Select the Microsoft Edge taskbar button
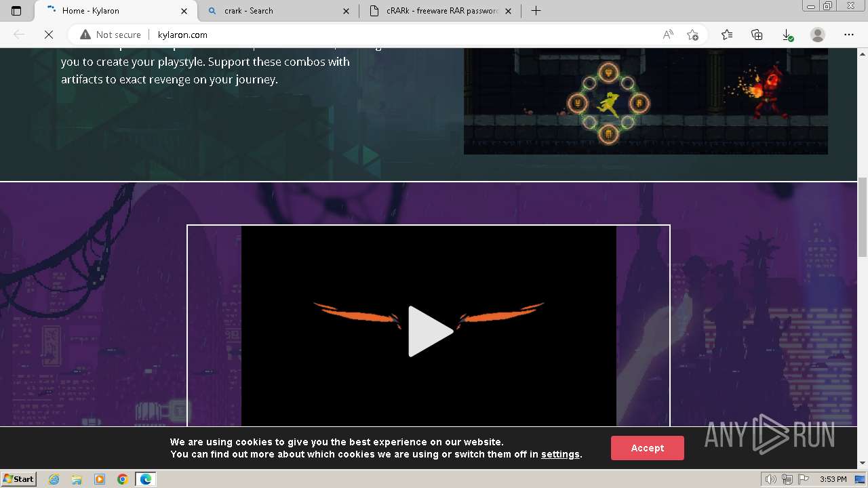Image resolution: width=868 pixels, height=488 pixels. click(x=146, y=479)
